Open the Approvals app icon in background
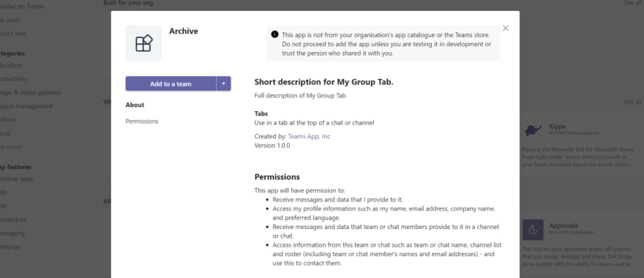 pos(533,230)
